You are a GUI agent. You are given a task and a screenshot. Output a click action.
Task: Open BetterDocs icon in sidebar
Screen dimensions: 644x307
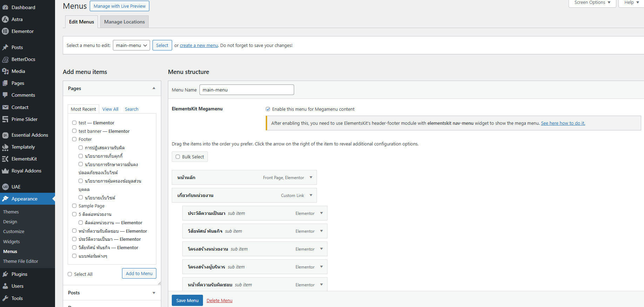5,59
